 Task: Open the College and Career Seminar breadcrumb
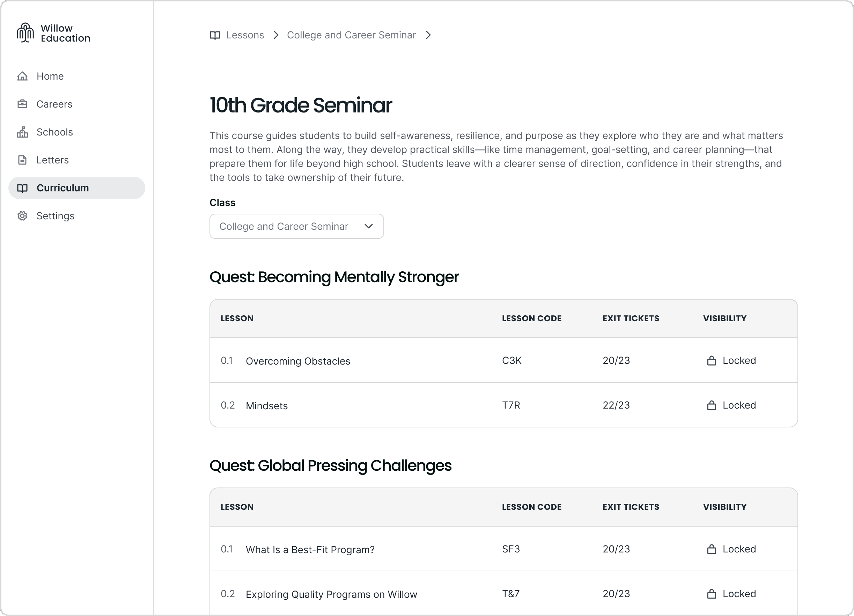(x=351, y=35)
